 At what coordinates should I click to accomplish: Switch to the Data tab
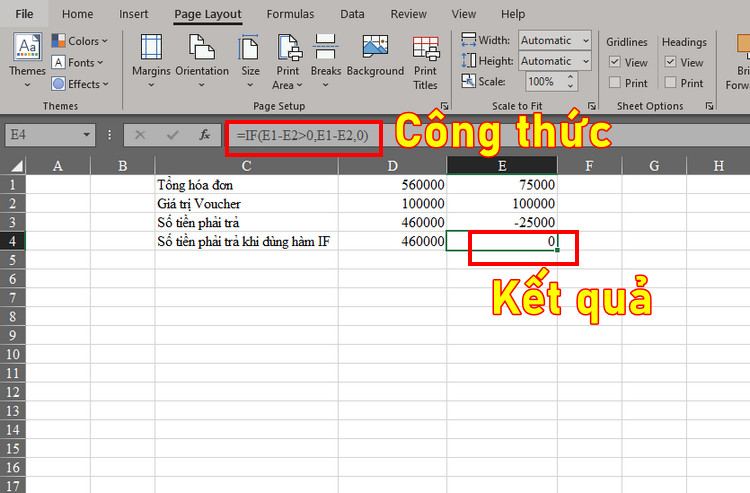(352, 14)
